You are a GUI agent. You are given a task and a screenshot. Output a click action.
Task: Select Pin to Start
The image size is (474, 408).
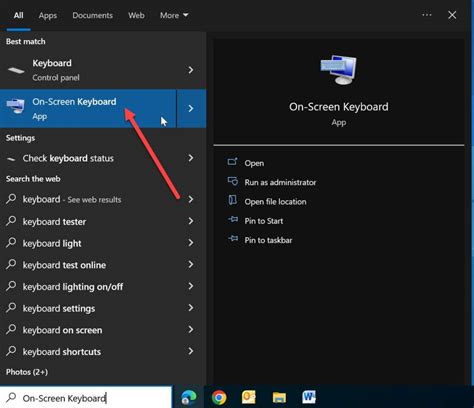[x=264, y=221]
